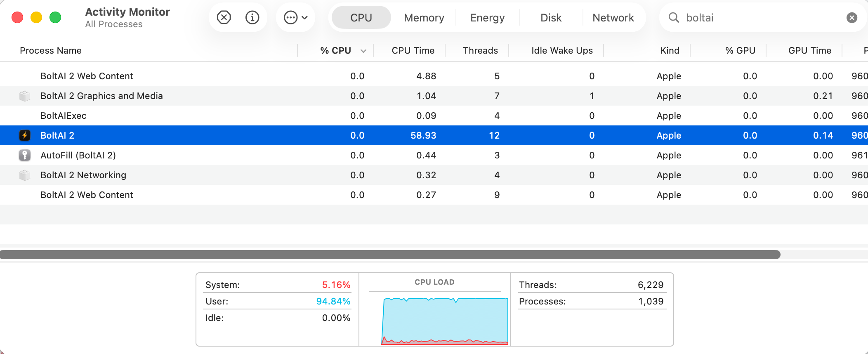The image size is (868, 354).
Task: Select the BoltAI 2 Graphics and Media row
Action: click(434, 96)
